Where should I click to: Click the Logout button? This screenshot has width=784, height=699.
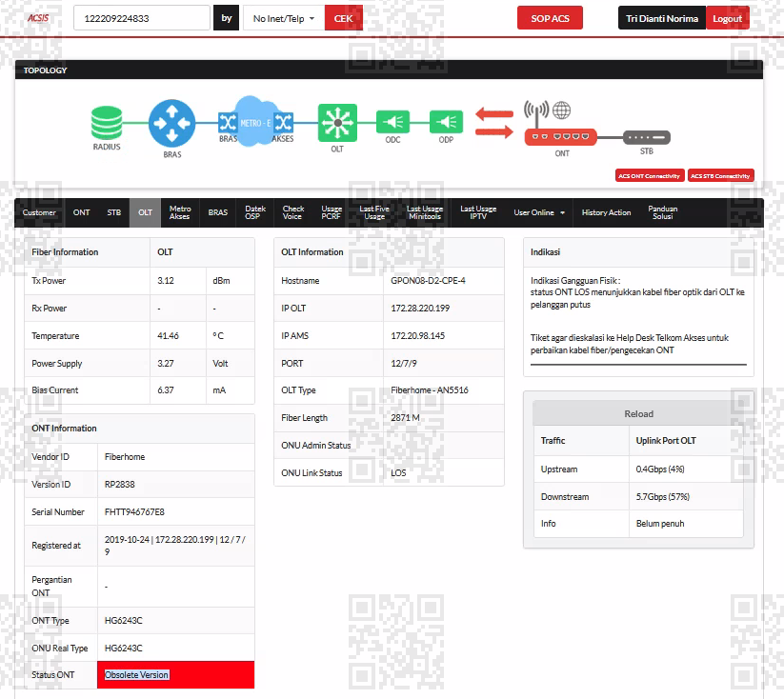click(x=728, y=18)
